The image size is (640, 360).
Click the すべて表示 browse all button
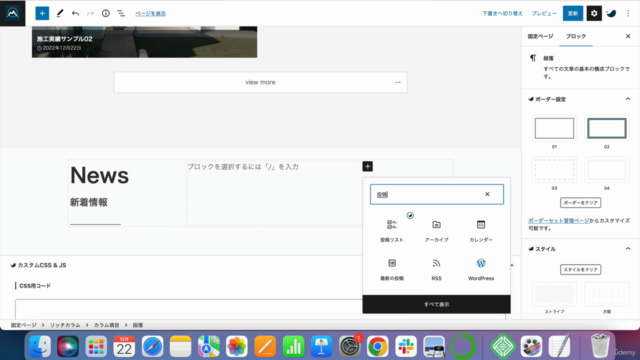(436, 304)
